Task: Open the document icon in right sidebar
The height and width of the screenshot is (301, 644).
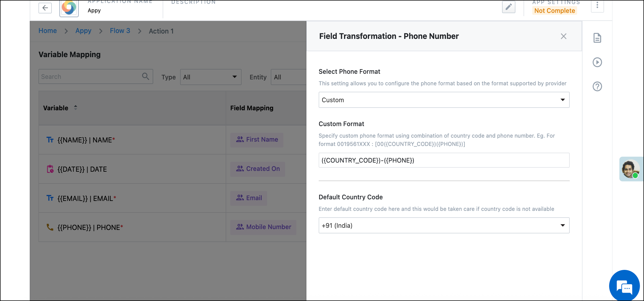Action: [x=597, y=38]
